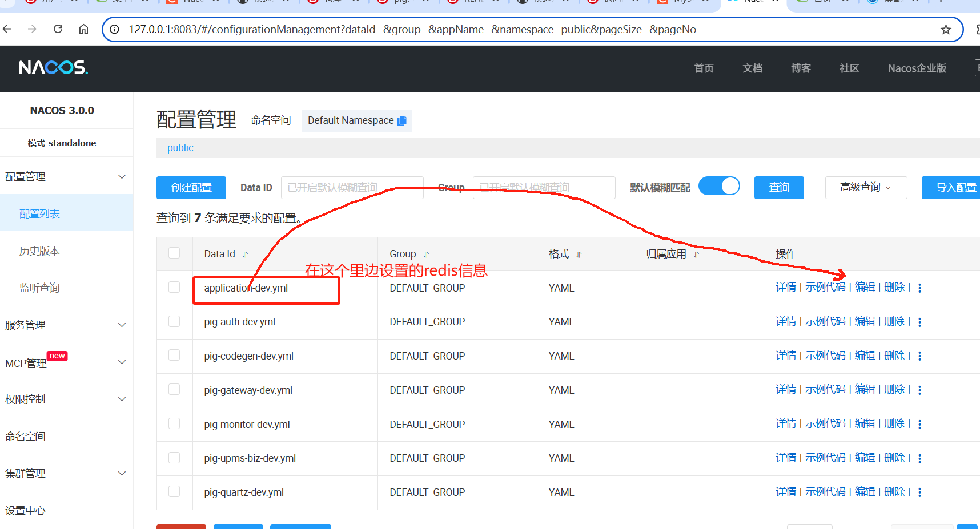This screenshot has height=529, width=980.
Task: Reload the page with the refresh icon
Action: tap(58, 29)
